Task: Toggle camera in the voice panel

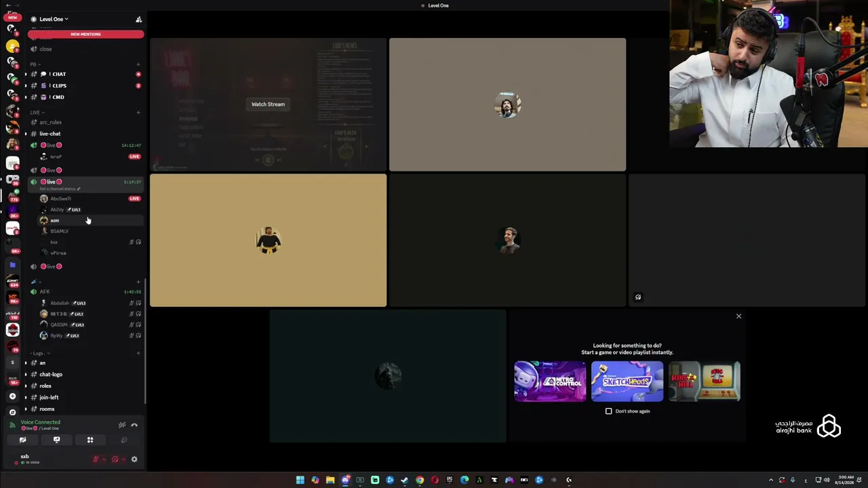Action: pyautogui.click(x=22, y=440)
